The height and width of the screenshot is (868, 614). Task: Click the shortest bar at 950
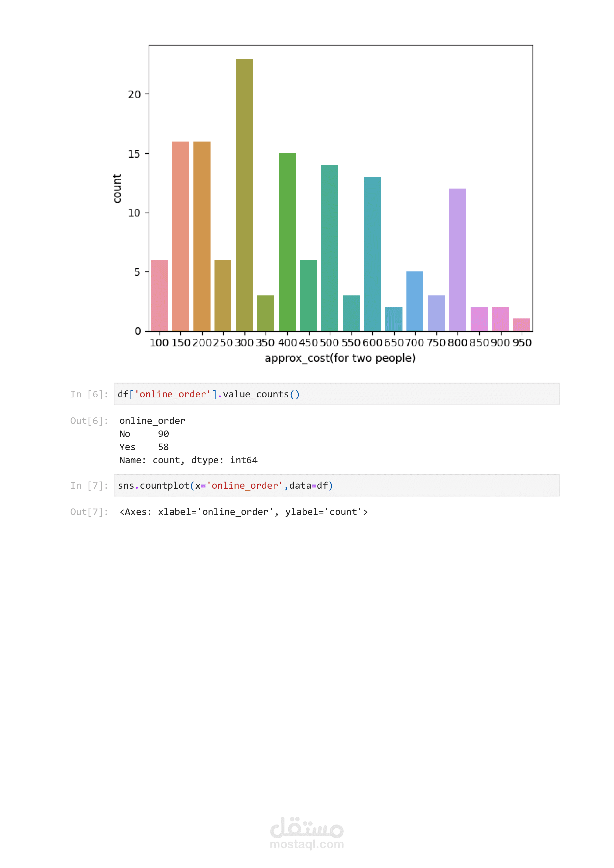(x=521, y=325)
